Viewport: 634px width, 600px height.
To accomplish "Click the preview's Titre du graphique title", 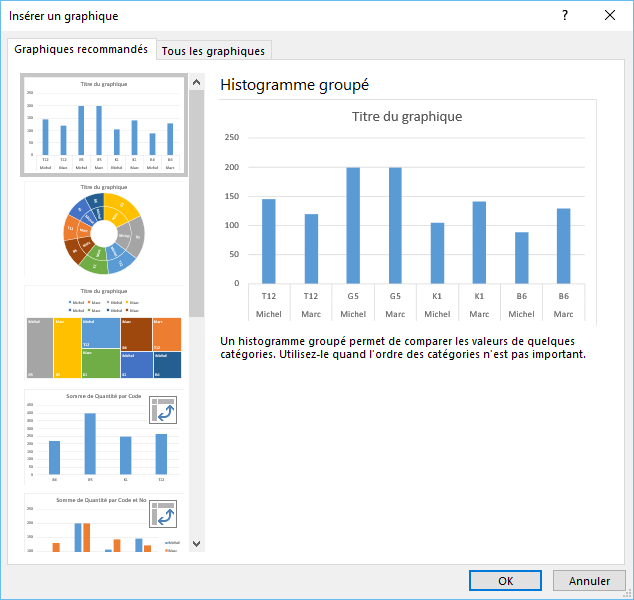I will (x=407, y=116).
